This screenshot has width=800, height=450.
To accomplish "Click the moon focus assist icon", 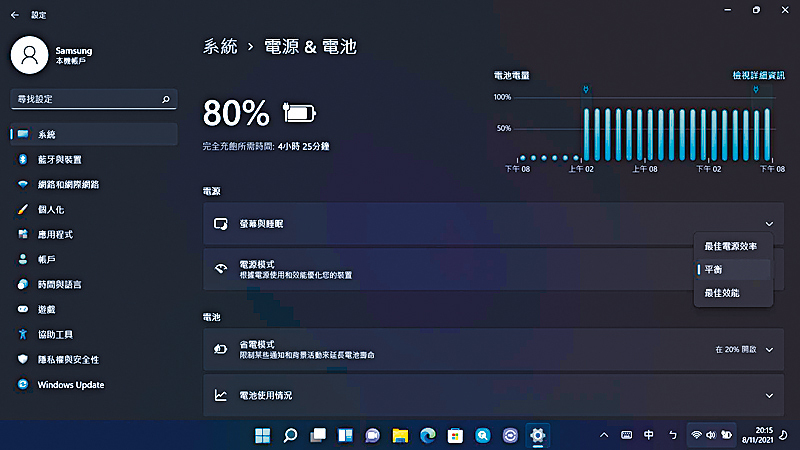I will (x=783, y=435).
